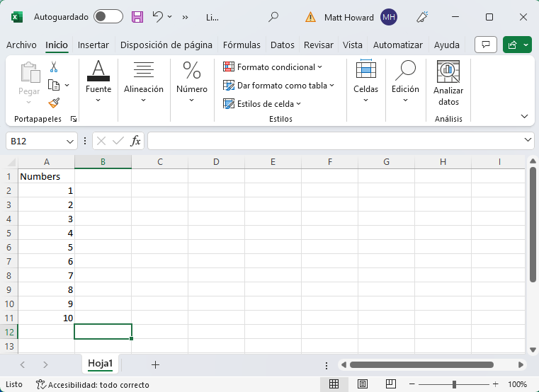Click the search magnifier in title bar
Screen dimensions: 539x392
click(273, 17)
